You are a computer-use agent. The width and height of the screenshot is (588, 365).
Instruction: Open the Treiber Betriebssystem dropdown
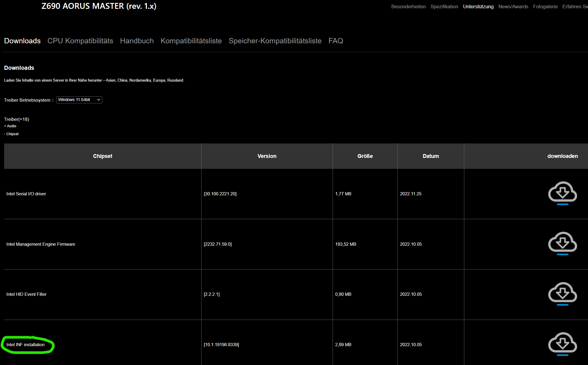(x=79, y=100)
